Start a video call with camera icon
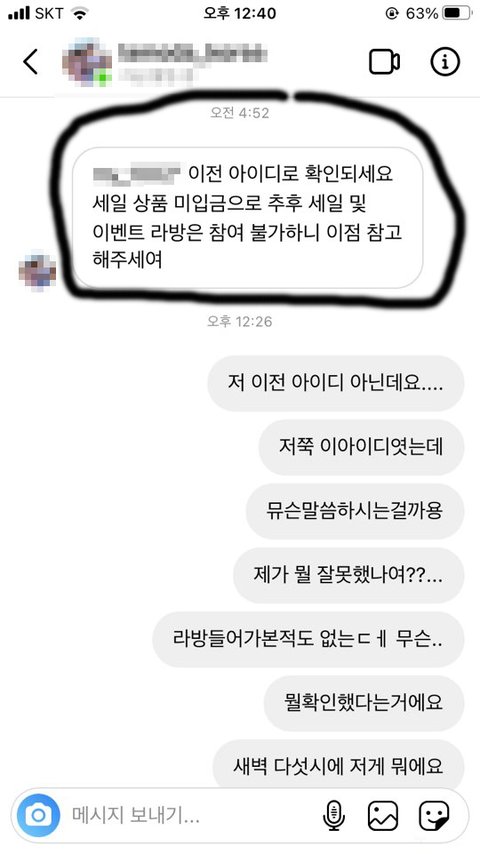The width and height of the screenshot is (480, 854). click(385, 62)
